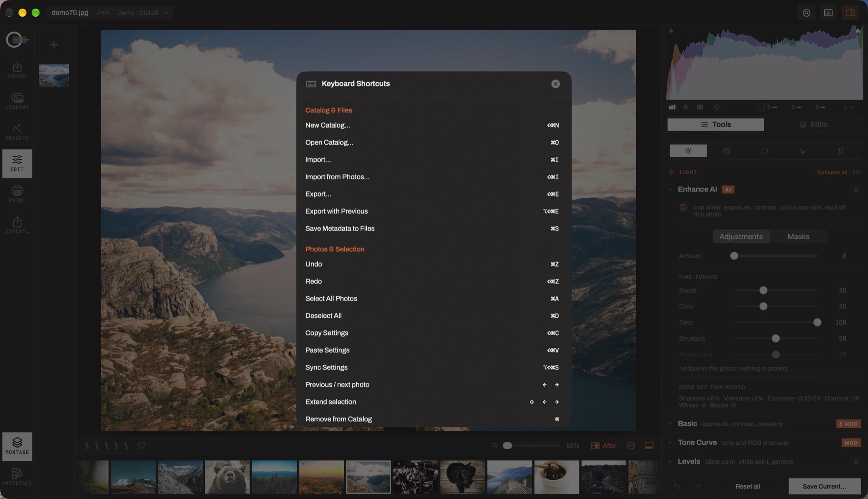This screenshot has width=868, height=499.
Task: Open the Print module in the sidebar
Action: [17, 194]
